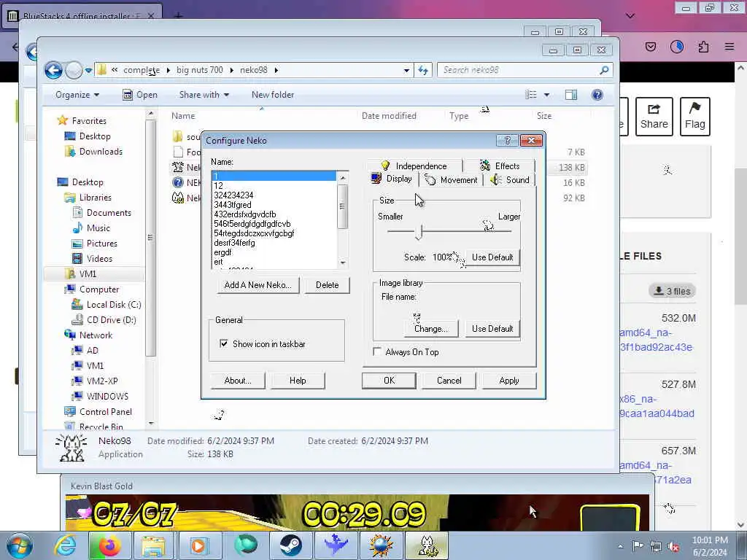Click the Change... image button

coord(430,329)
